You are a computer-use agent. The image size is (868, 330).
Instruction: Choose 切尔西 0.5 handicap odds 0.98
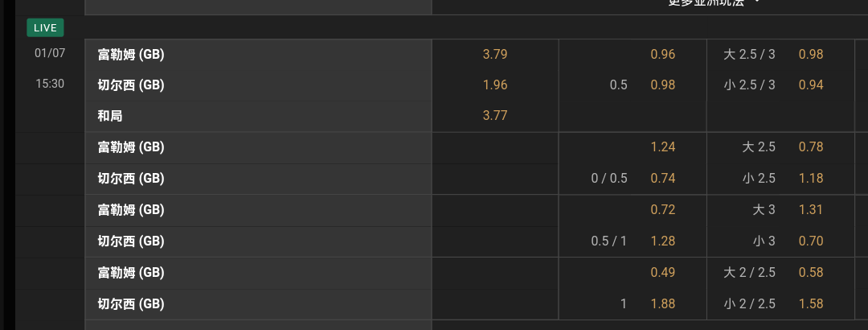(x=662, y=85)
